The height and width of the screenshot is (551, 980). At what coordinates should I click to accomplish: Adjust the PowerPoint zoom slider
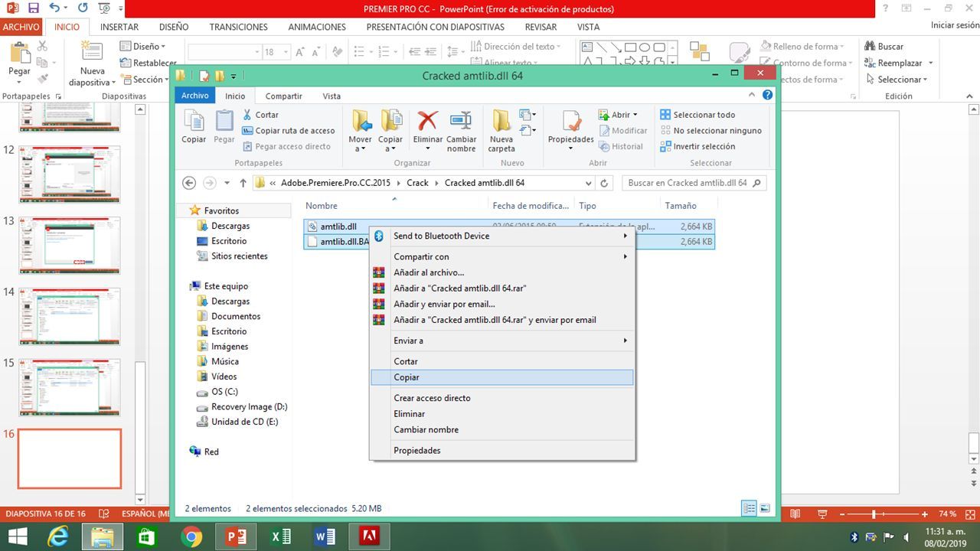[x=874, y=514]
